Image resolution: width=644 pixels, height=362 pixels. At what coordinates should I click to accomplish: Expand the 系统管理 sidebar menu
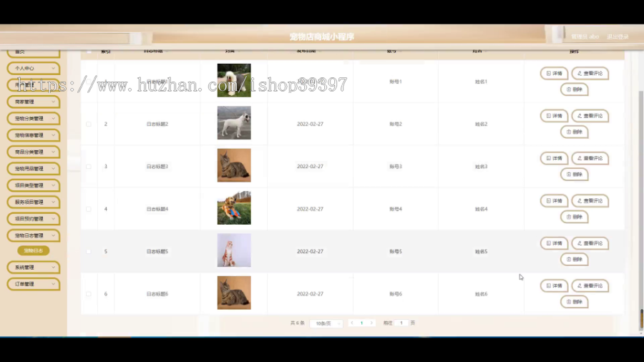(x=33, y=267)
